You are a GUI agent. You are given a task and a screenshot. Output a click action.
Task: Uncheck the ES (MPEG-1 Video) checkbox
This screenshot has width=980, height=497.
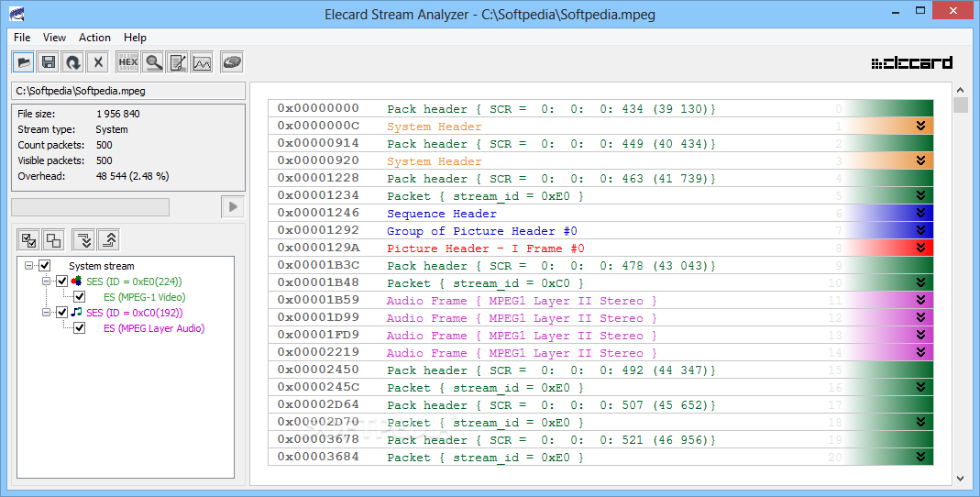click(x=80, y=297)
